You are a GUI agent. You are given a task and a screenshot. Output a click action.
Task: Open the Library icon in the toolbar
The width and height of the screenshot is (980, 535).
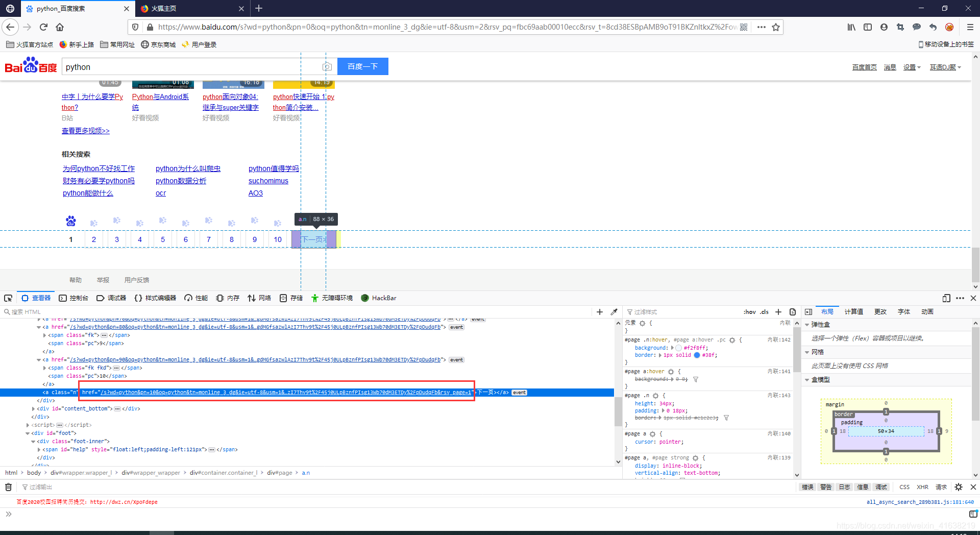(851, 27)
